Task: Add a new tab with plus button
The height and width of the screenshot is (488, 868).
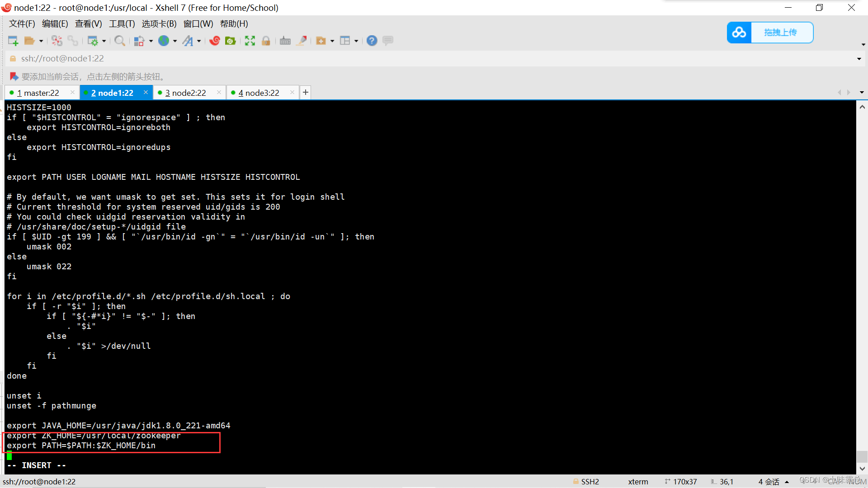Action: click(x=306, y=92)
